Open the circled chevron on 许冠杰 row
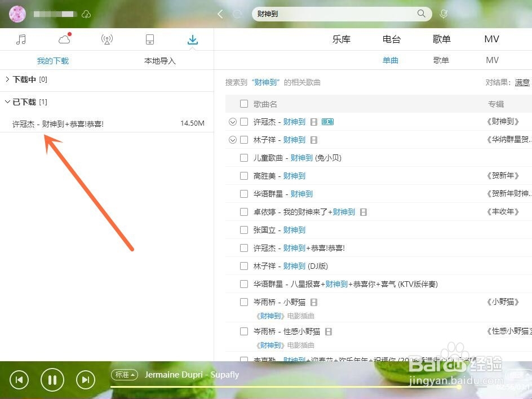532x399 pixels. click(233, 121)
